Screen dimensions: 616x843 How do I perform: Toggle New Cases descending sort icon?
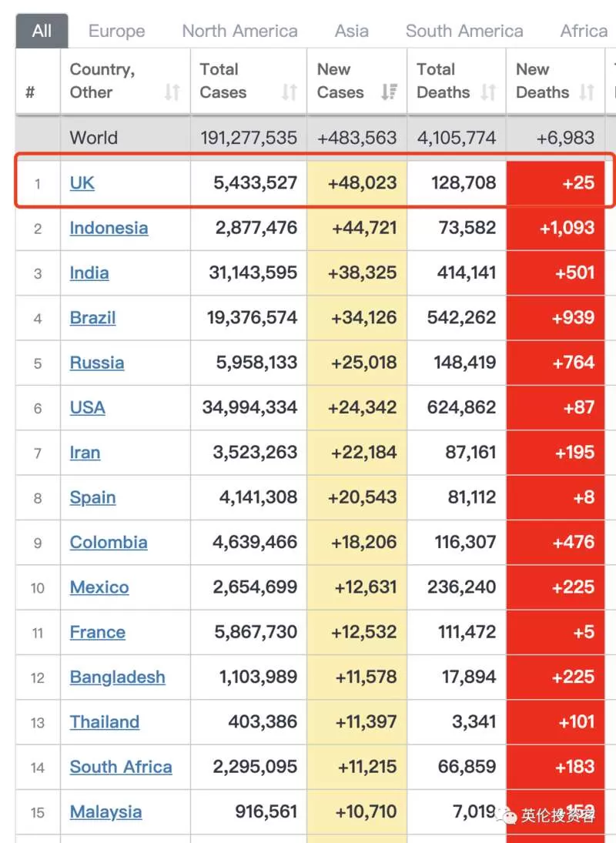[x=389, y=92]
